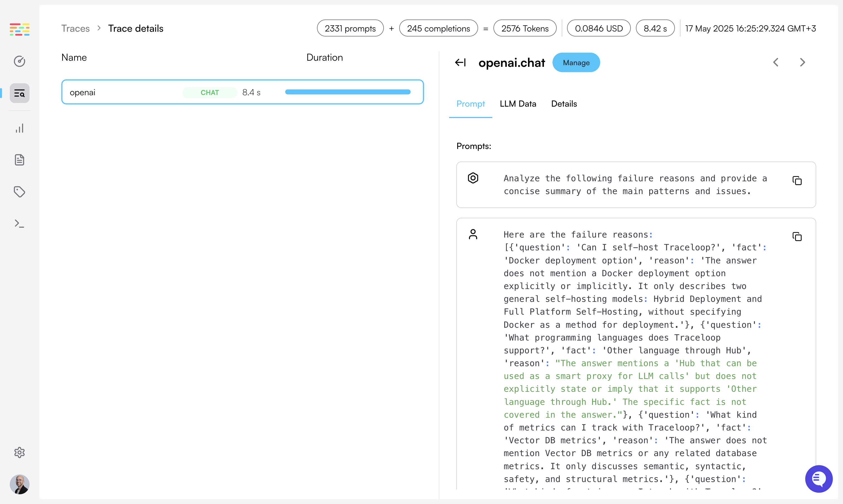
Task: Open the support chat bubble
Action: (x=818, y=479)
